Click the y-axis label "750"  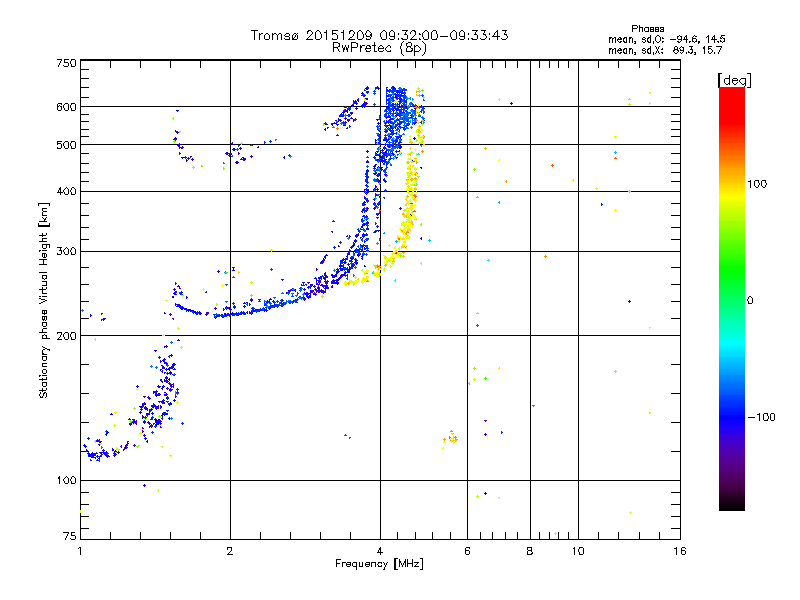66,63
